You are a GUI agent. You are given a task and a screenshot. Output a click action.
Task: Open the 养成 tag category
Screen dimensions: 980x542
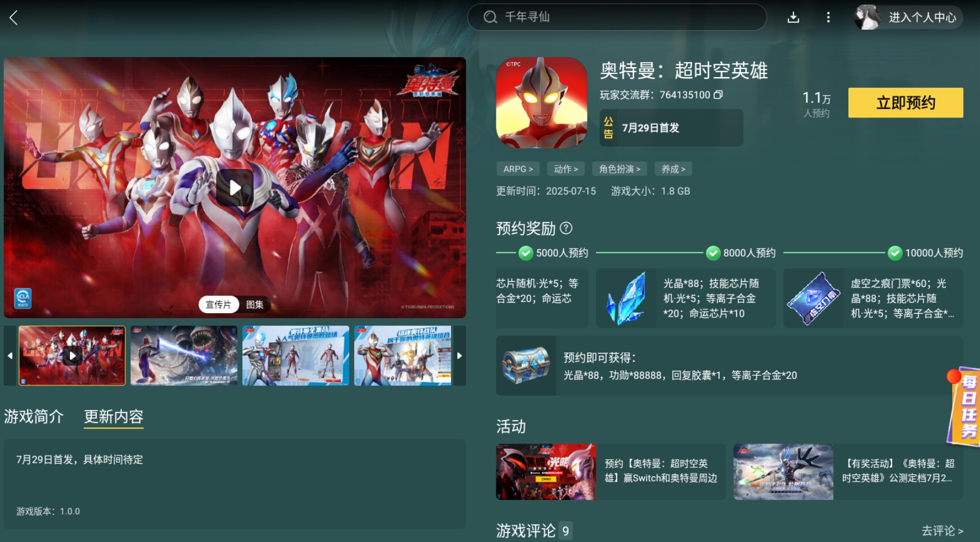[673, 169]
